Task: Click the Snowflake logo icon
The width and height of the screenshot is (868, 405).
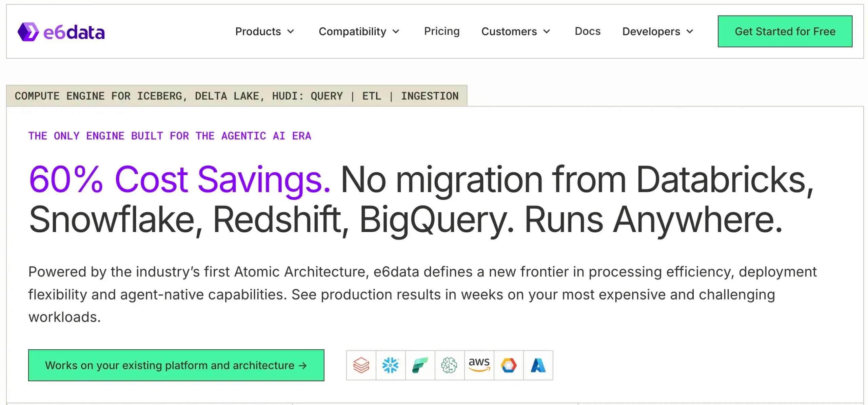Action: 391,365
